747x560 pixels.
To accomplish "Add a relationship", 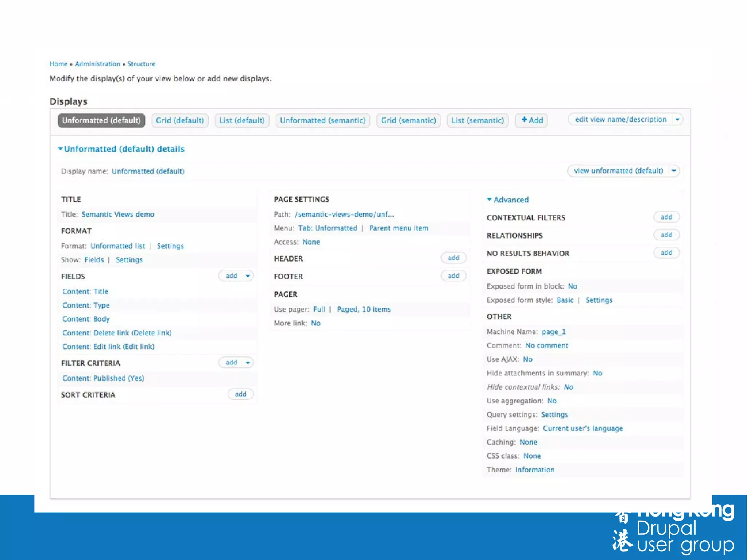I will 666,235.
